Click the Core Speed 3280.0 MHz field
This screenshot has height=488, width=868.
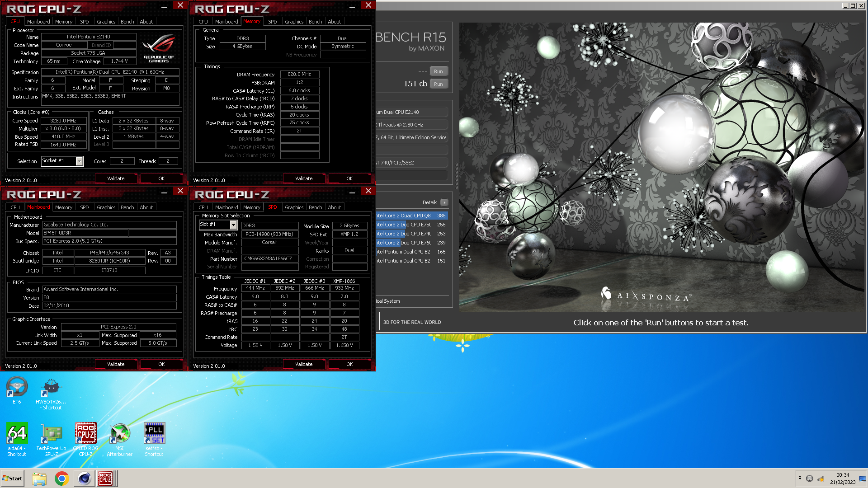pos(63,121)
